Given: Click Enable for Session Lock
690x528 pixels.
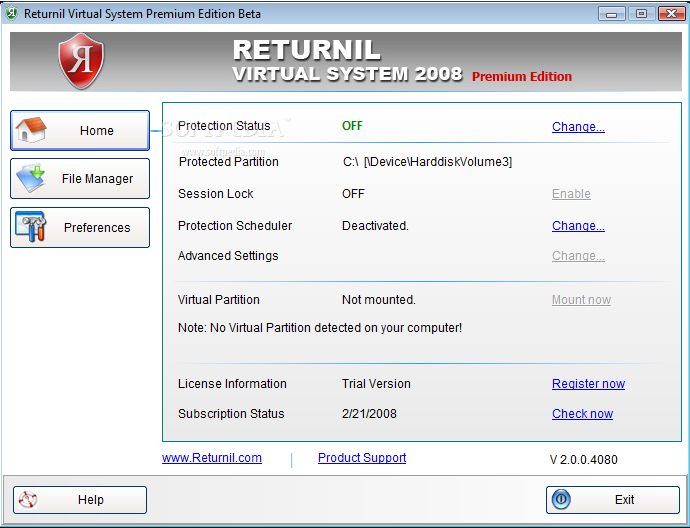Looking at the screenshot, I should [x=571, y=194].
